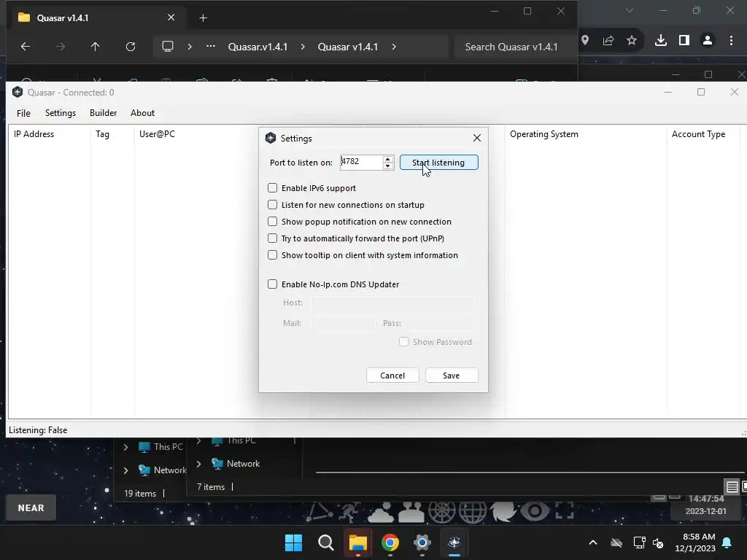The height and width of the screenshot is (560, 747).
Task: Show hidden path with ellipsis button
Action: coord(211,47)
